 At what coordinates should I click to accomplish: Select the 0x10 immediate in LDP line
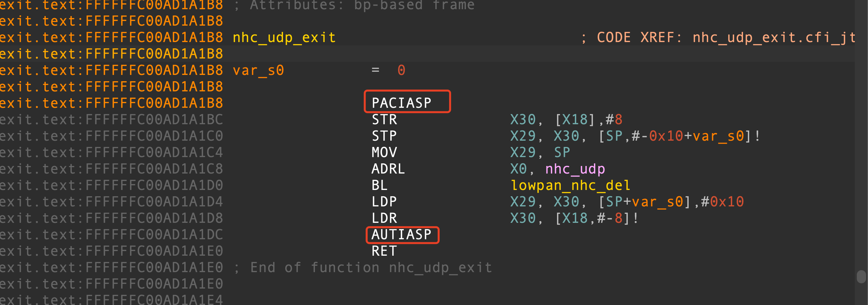point(727,202)
